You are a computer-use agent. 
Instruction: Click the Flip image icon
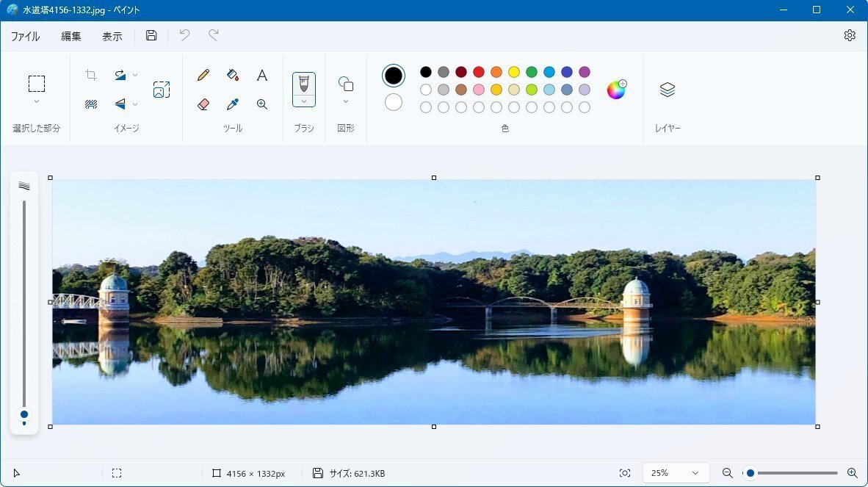click(120, 104)
